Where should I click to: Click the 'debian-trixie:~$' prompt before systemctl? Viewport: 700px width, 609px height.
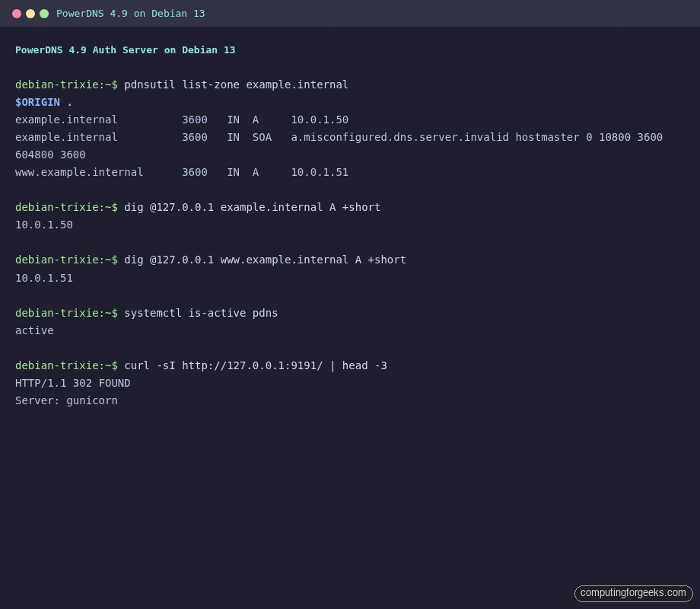[x=66, y=313]
